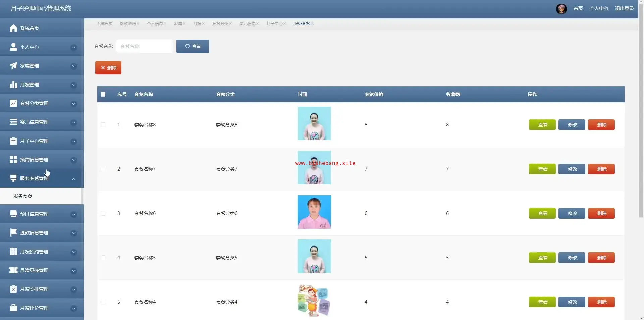Click 修改 for the 套餐名称7 row

click(572, 169)
